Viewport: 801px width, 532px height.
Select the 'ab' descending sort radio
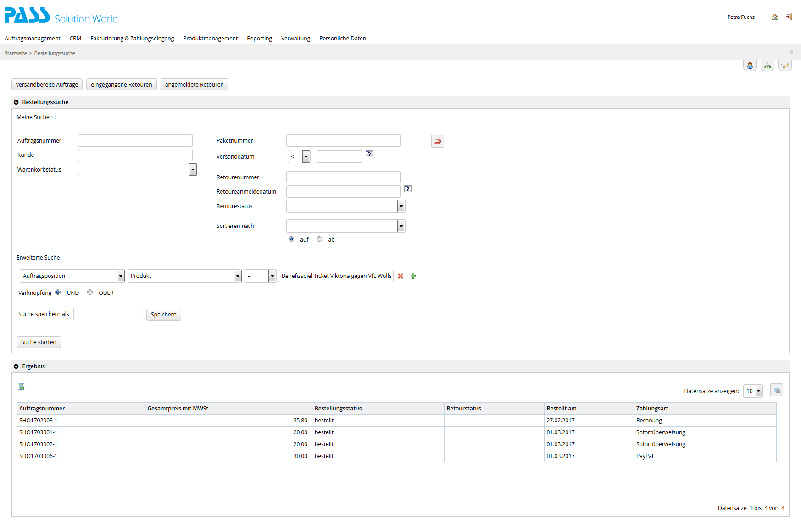319,239
